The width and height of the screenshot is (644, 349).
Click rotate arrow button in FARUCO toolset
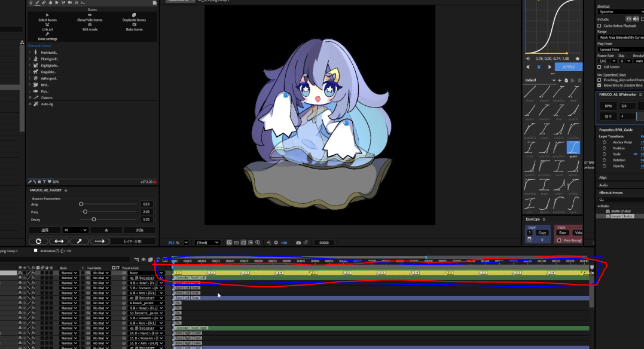(x=38, y=241)
